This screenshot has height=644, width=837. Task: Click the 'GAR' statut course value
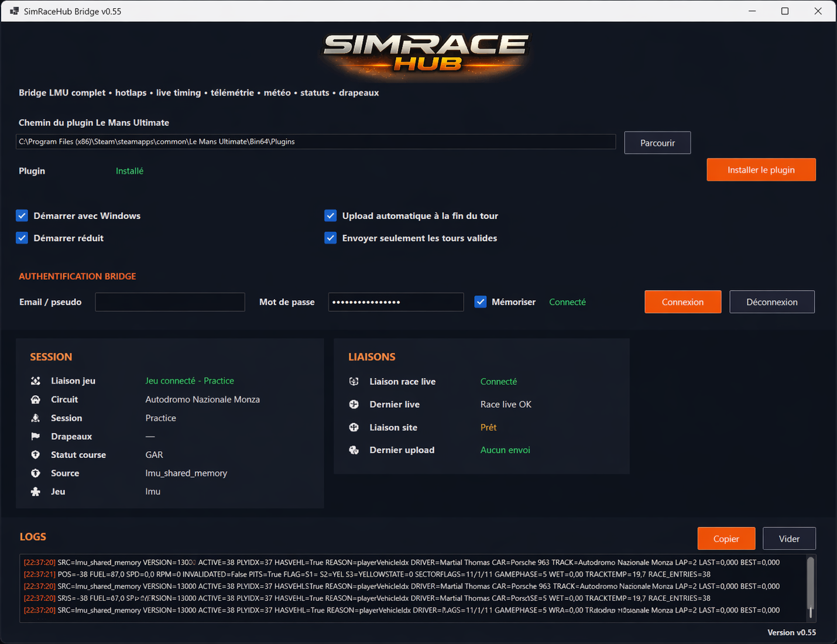[155, 455]
